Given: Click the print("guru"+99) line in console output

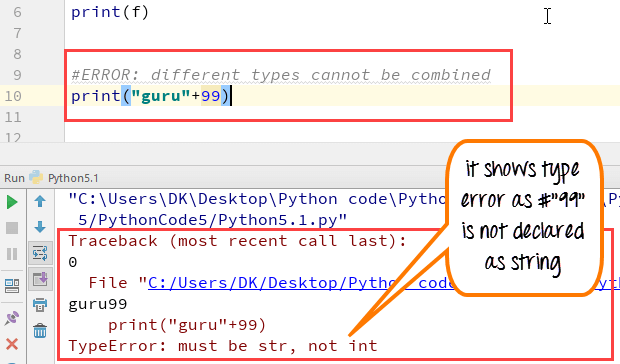Looking at the screenshot, I should click(x=187, y=325).
